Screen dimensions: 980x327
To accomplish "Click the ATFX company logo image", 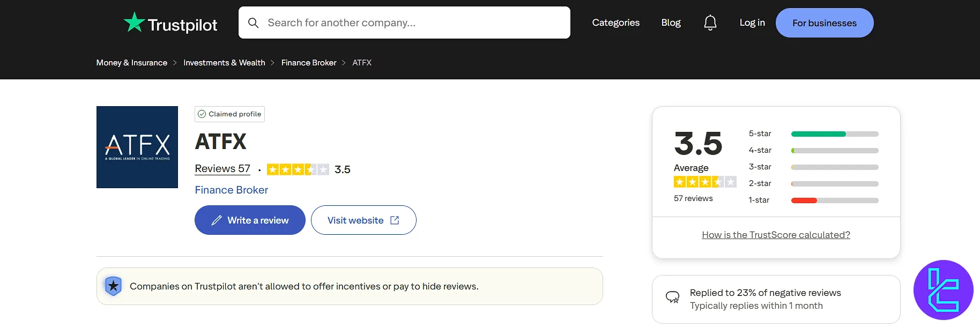I will click(x=137, y=147).
